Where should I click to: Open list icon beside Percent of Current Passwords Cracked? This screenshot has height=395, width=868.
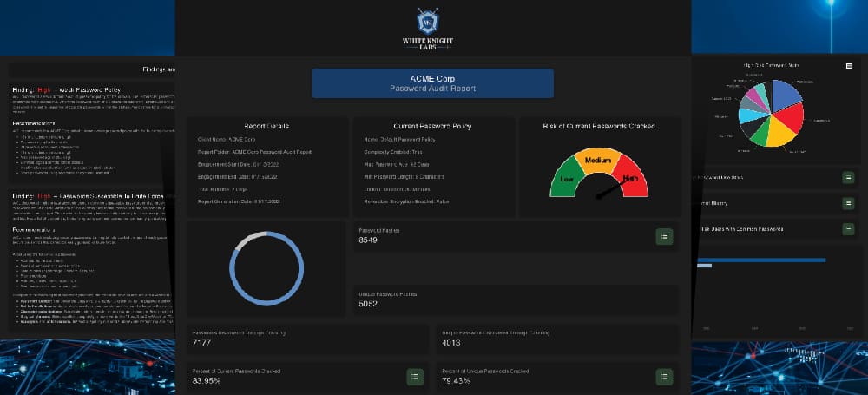click(x=415, y=377)
